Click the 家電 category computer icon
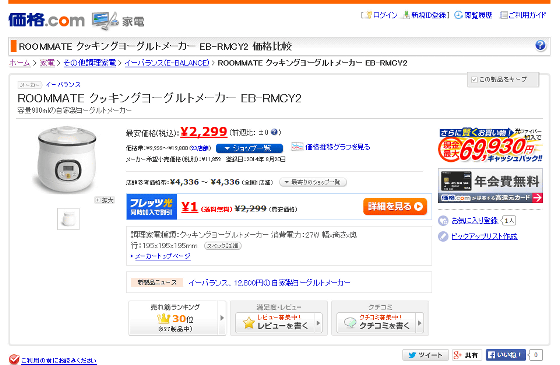560x365 pixels. point(104,21)
